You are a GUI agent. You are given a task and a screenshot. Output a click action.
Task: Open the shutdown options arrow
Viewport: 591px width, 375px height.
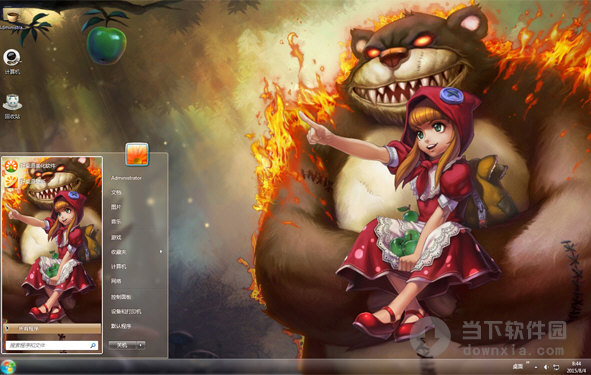pyautogui.click(x=141, y=345)
